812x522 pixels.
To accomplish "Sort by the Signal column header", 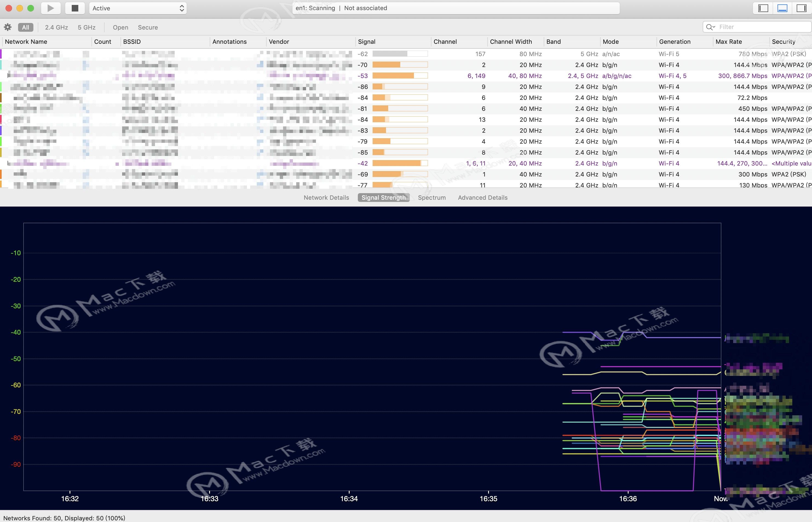I will click(367, 42).
